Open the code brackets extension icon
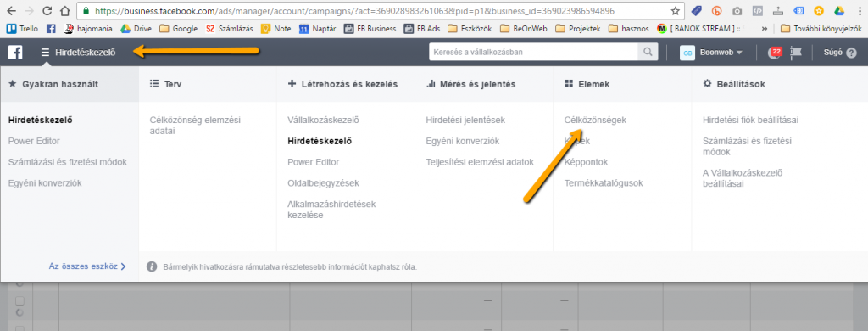The width and height of the screenshot is (868, 331). click(759, 10)
